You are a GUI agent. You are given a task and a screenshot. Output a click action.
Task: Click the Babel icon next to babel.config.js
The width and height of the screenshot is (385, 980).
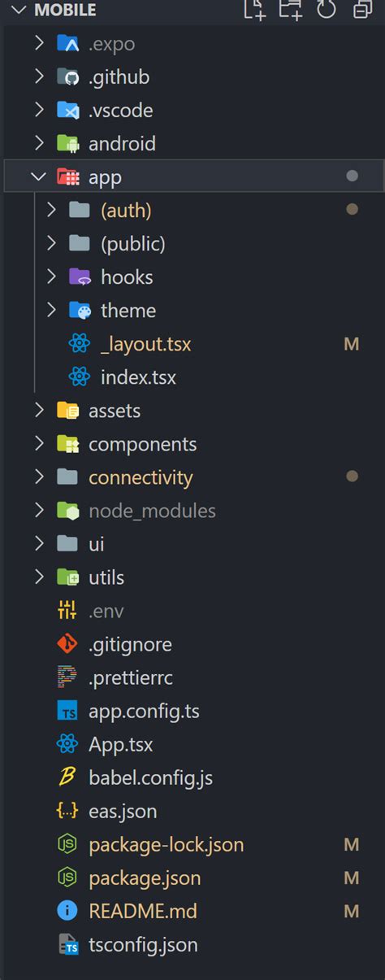pos(67,777)
